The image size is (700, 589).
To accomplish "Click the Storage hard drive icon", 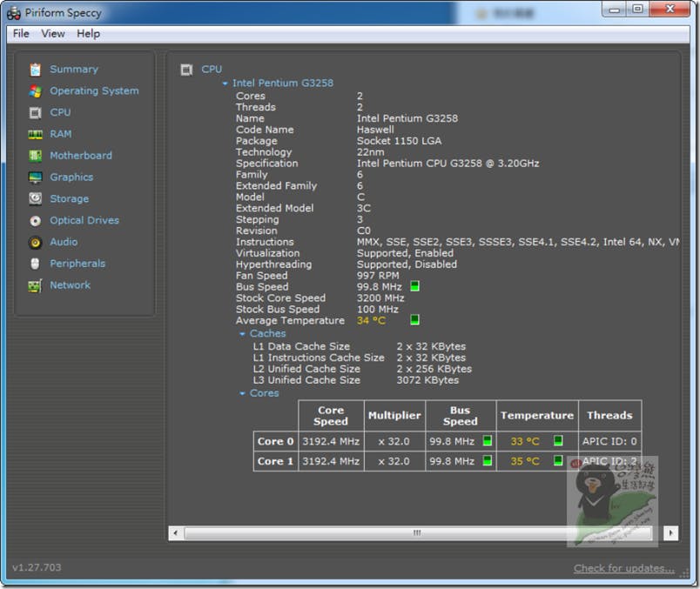I will coord(36,198).
